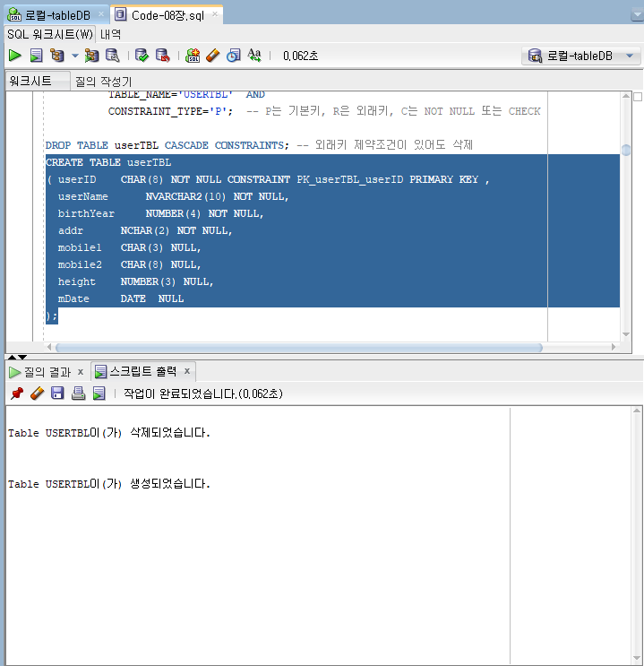The height and width of the screenshot is (666, 644).
Task: Click the Commit icon
Action: [x=142, y=56]
